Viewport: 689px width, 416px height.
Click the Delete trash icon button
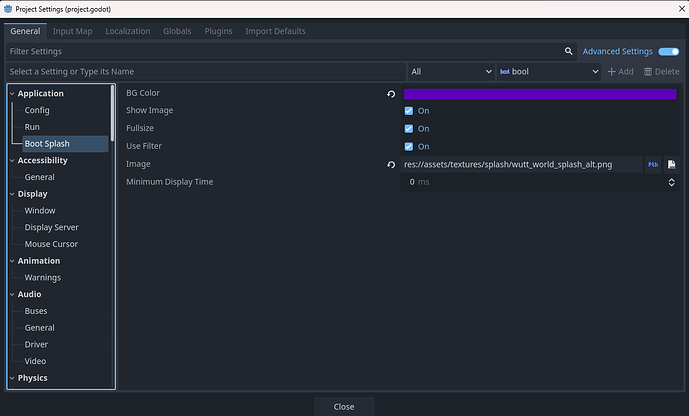pos(661,72)
